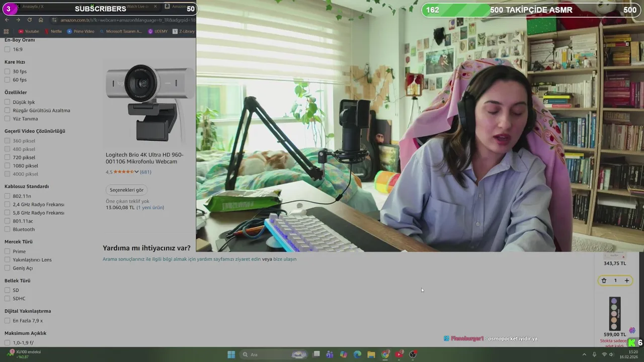Check 5,8 GHz Radyo Frekansı filter

7,213
